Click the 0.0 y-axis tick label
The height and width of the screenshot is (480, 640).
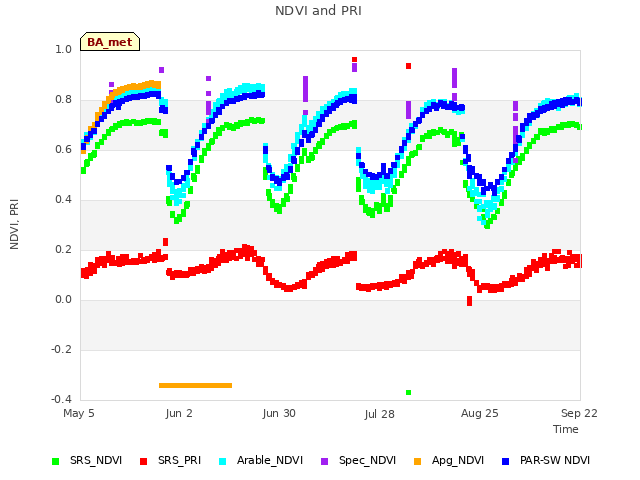pos(63,300)
